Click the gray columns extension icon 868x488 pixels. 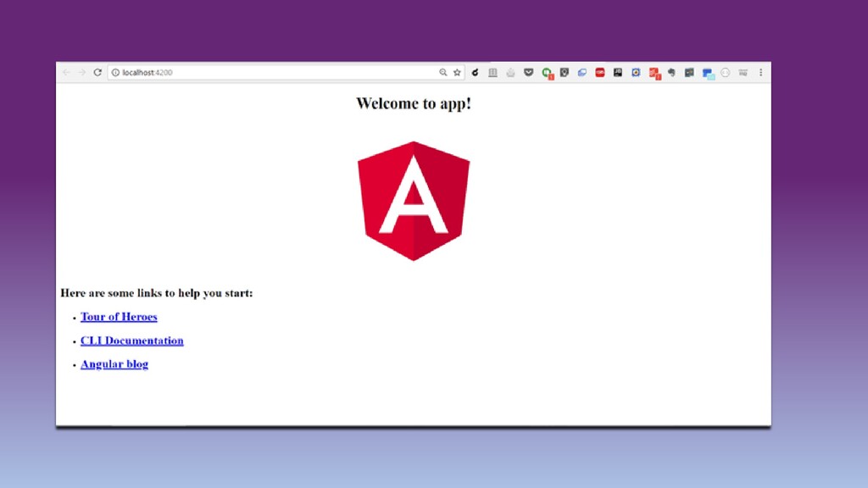[492, 73]
